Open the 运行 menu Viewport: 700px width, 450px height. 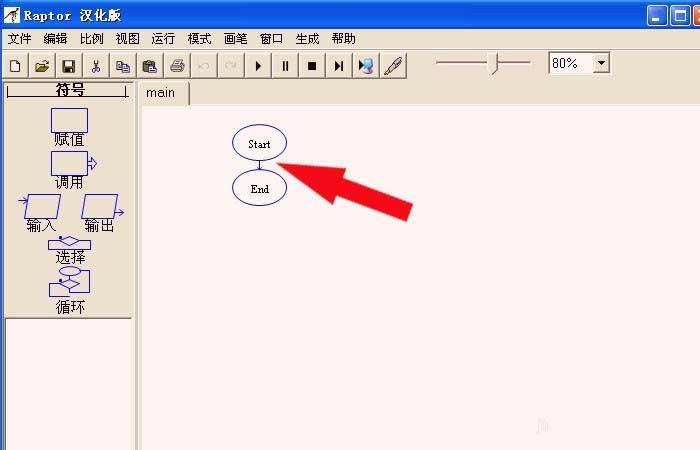coord(163,39)
